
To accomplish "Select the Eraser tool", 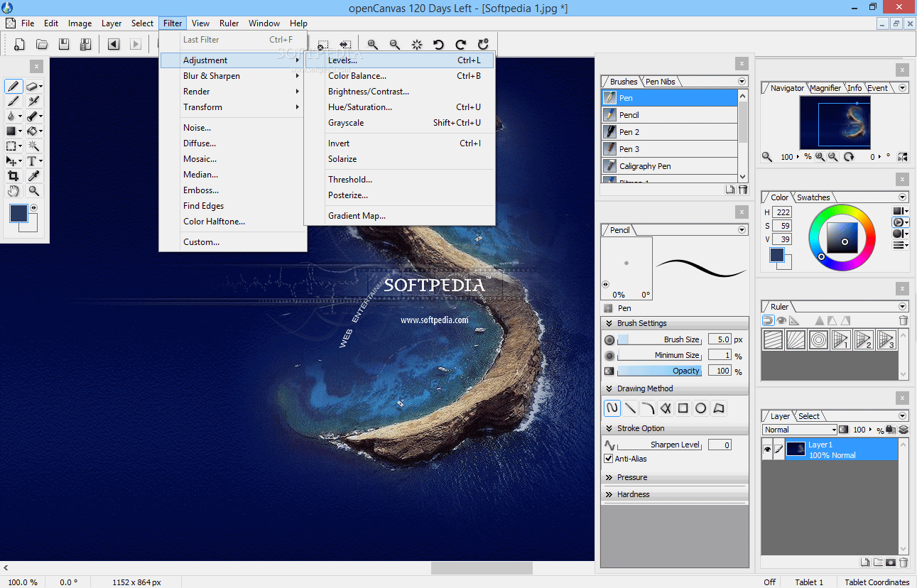I will point(34,87).
